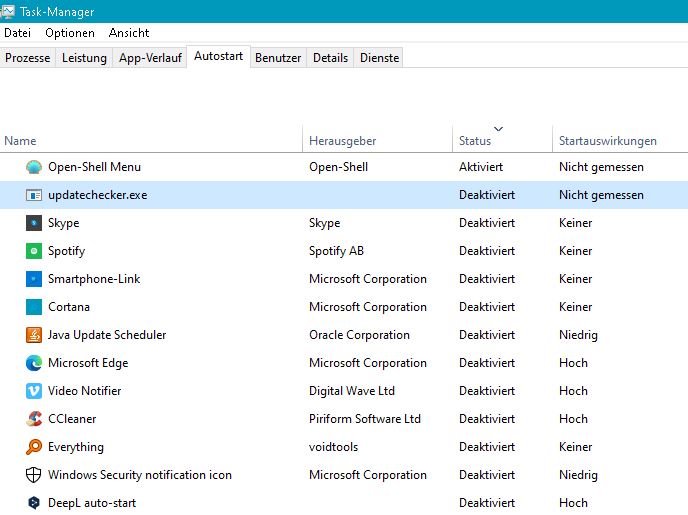The height and width of the screenshot is (515, 688).
Task: Select the Open-Shell Menu entry name
Action: (94, 167)
